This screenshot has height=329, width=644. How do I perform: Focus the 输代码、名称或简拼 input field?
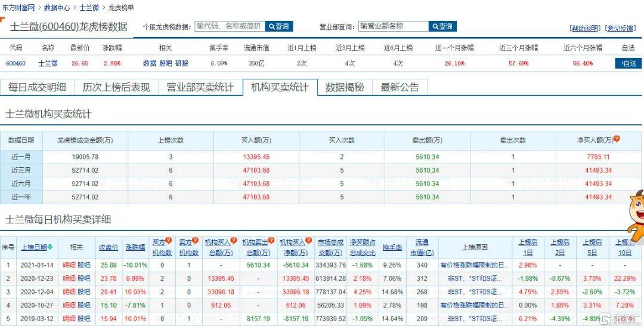tap(230, 26)
